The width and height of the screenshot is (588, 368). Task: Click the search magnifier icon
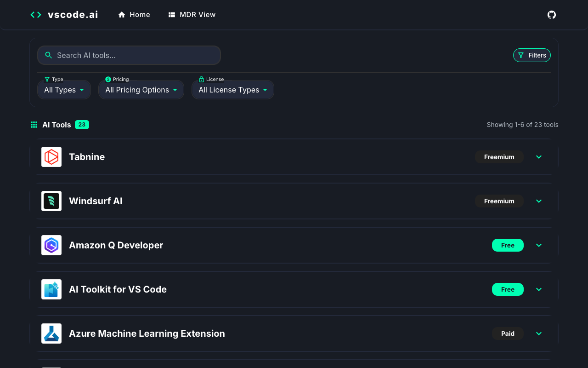click(x=49, y=55)
